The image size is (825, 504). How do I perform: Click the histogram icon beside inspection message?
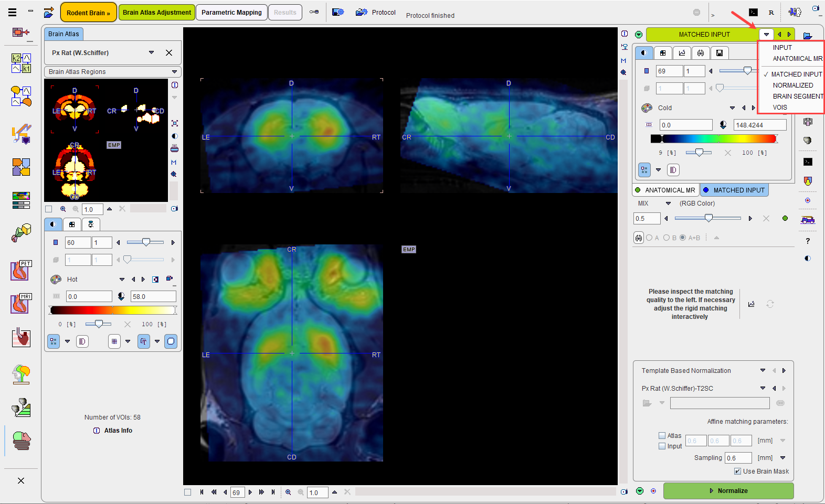click(x=751, y=304)
